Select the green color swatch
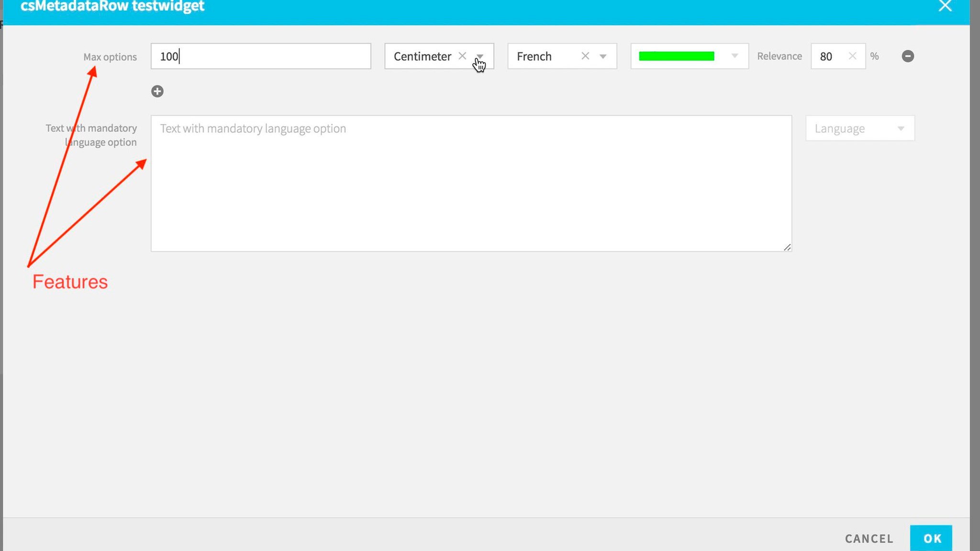 click(676, 56)
